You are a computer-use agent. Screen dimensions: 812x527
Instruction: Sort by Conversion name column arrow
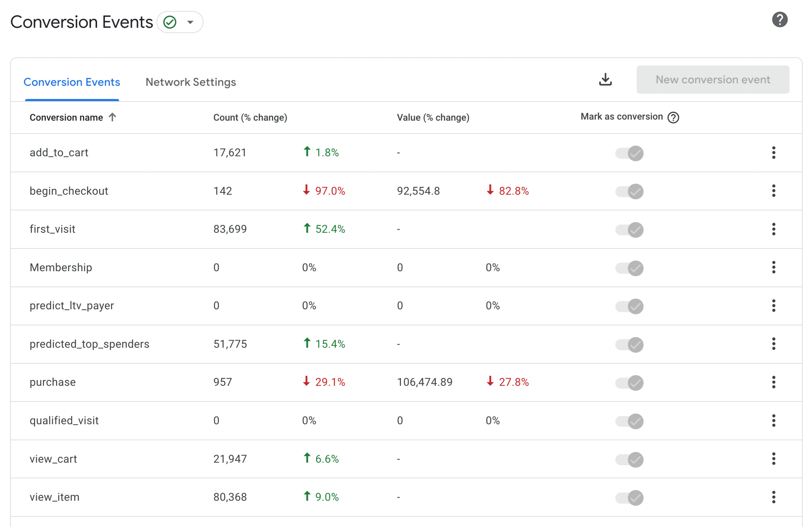coord(112,117)
